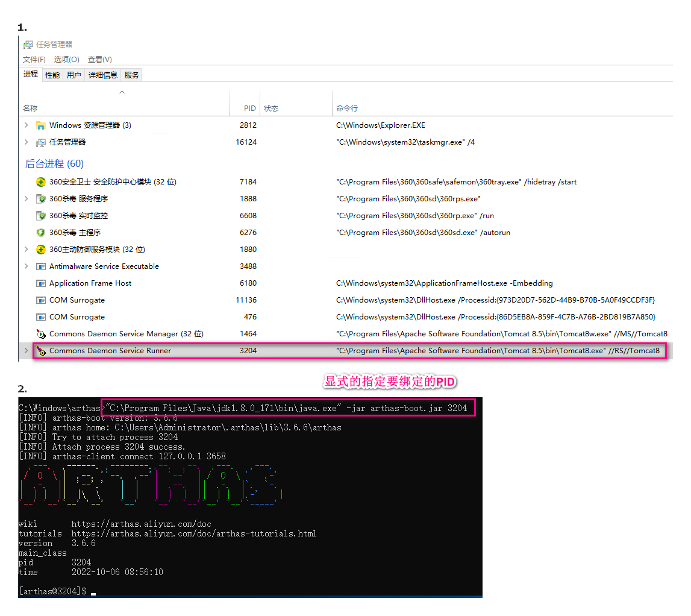Open the 查看(V) menu
691x616 pixels.
[100, 60]
